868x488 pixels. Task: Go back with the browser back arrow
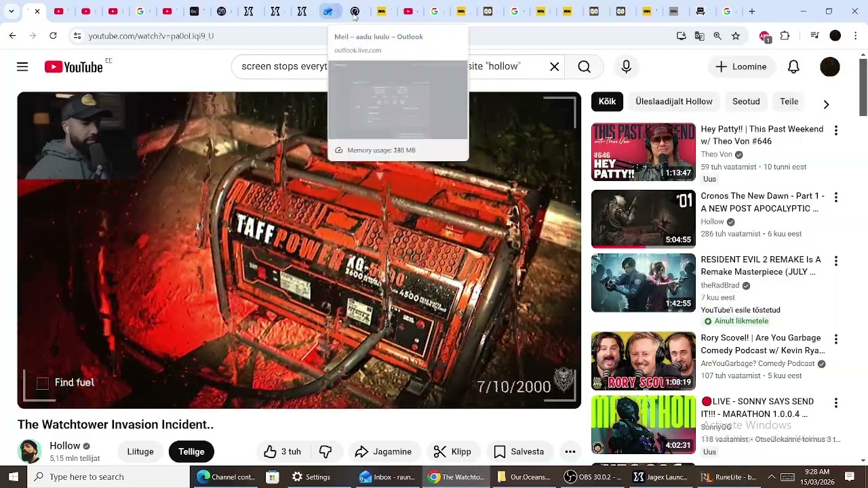[x=12, y=36]
